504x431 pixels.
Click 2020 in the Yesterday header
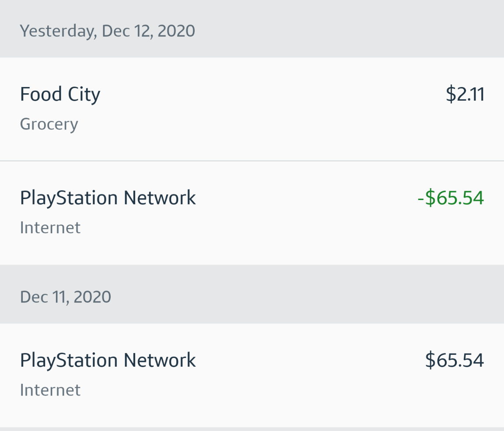[176, 31]
